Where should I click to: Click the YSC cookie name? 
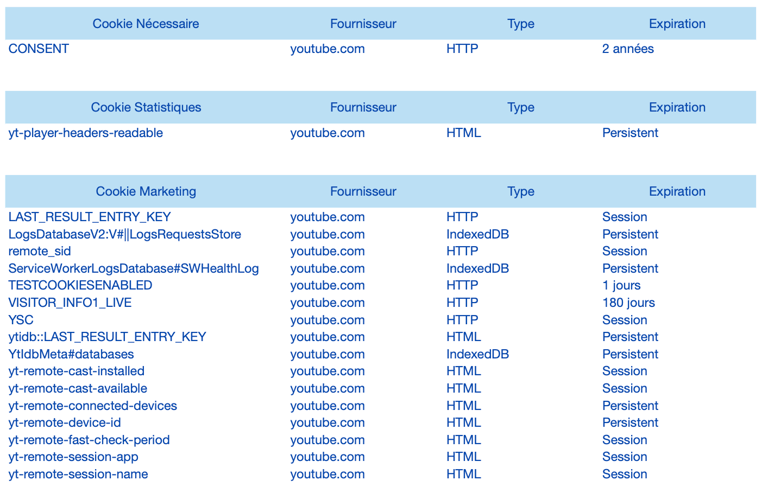tap(21, 320)
